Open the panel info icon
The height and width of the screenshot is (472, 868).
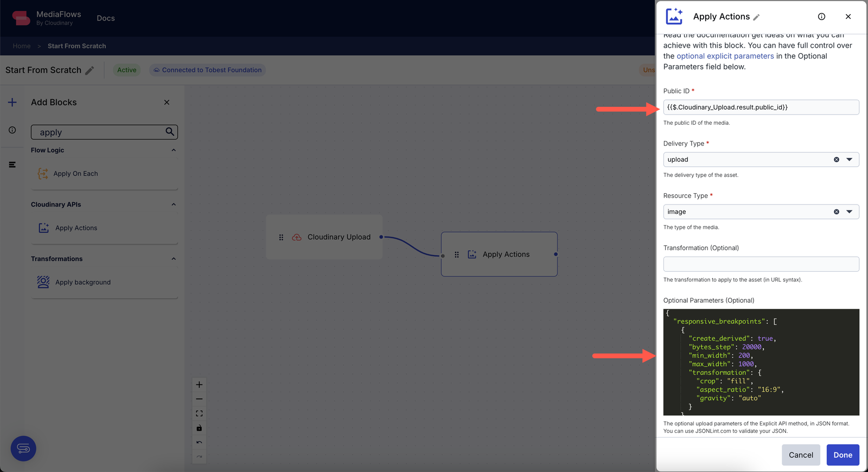point(821,17)
